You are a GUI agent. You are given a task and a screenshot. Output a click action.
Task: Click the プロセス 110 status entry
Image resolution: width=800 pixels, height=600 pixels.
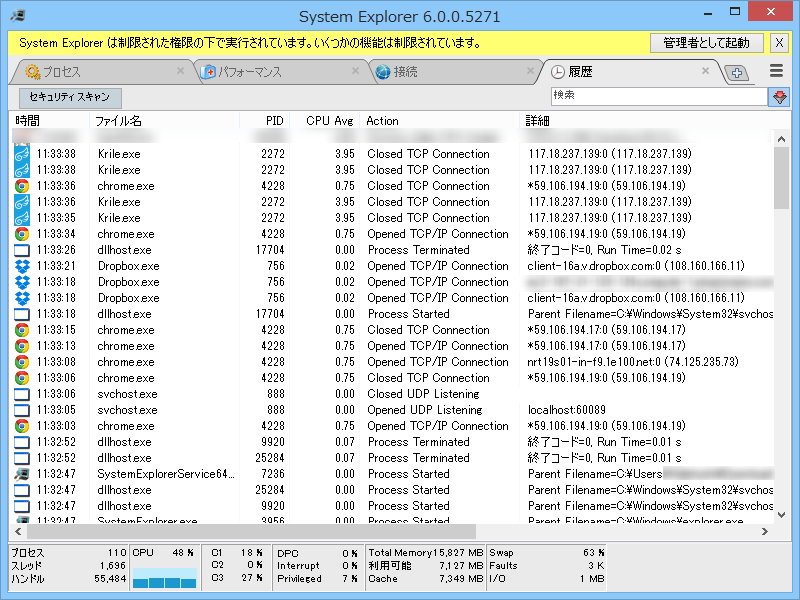[68, 553]
